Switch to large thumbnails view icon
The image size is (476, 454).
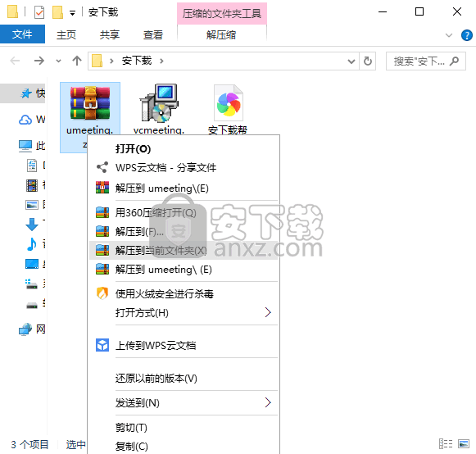coord(464,444)
